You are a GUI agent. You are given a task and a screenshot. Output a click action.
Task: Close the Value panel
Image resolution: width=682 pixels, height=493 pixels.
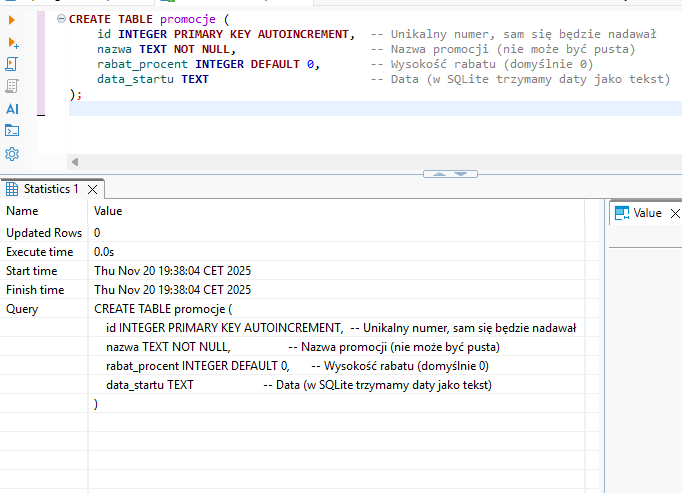coord(675,213)
